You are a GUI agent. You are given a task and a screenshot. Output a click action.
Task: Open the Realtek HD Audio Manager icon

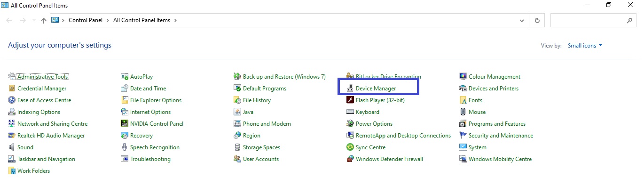[x=12, y=136]
